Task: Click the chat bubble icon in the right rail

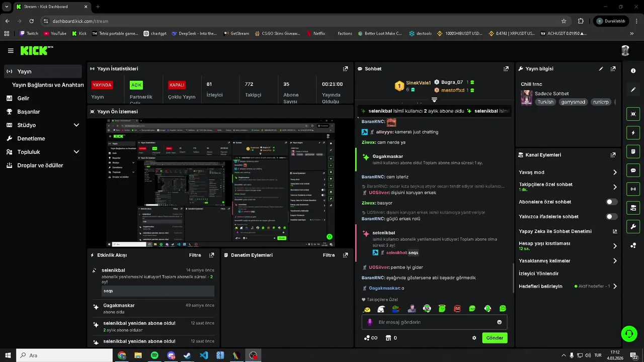Action: pyautogui.click(x=633, y=170)
